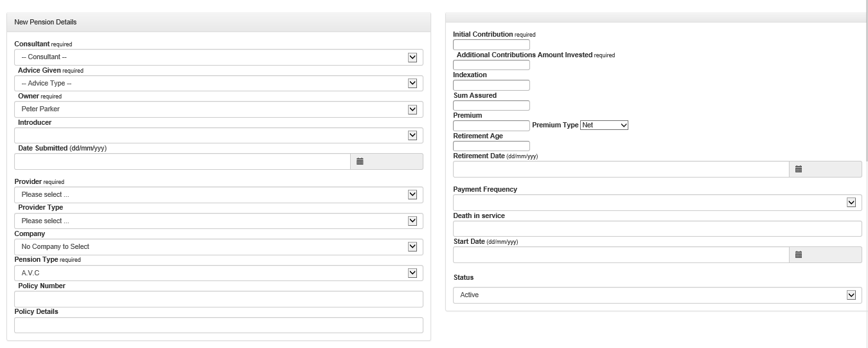Expand the Introducer dropdown
The image size is (868, 348).
tap(218, 136)
